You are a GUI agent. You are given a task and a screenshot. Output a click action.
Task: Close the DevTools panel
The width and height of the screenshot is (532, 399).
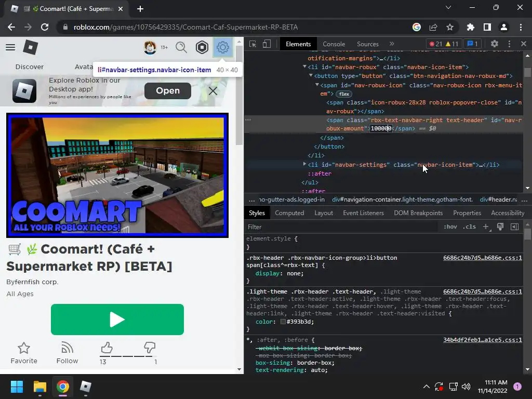pos(524,44)
